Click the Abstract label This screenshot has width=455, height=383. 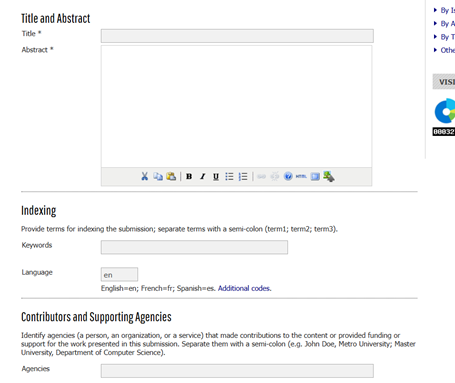(x=37, y=50)
